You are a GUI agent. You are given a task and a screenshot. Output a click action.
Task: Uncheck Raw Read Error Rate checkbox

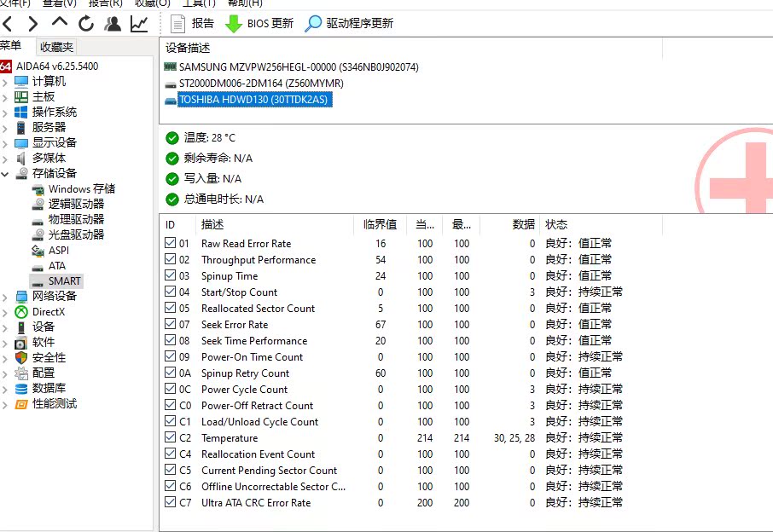point(170,243)
